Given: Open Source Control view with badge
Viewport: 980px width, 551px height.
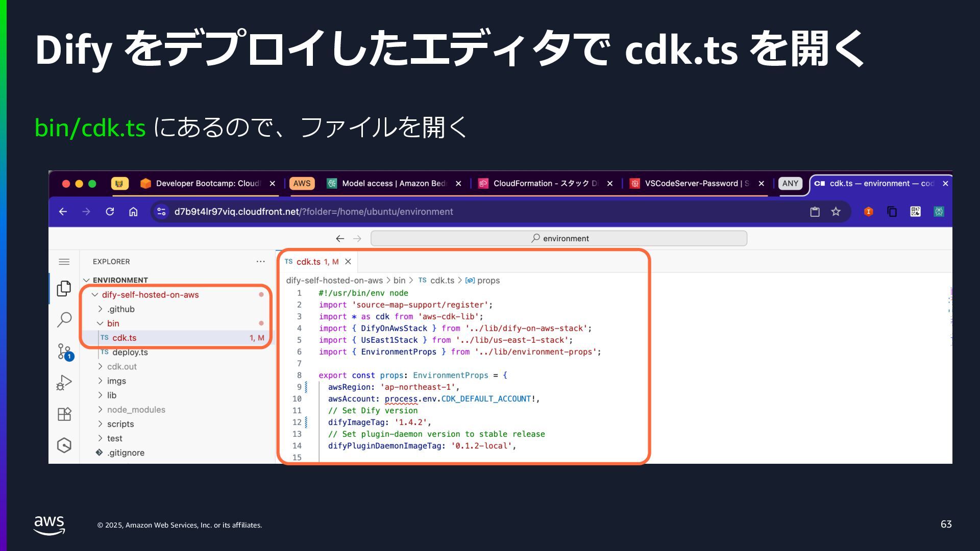Looking at the screenshot, I should [64, 352].
